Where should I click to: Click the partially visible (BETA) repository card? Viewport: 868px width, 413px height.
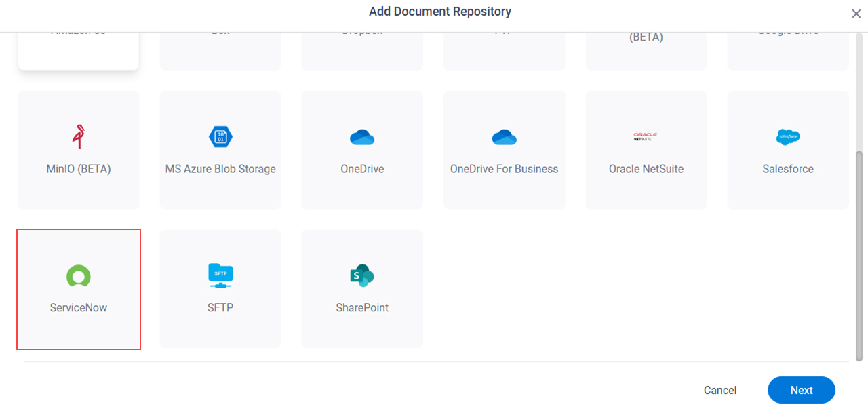click(646, 52)
